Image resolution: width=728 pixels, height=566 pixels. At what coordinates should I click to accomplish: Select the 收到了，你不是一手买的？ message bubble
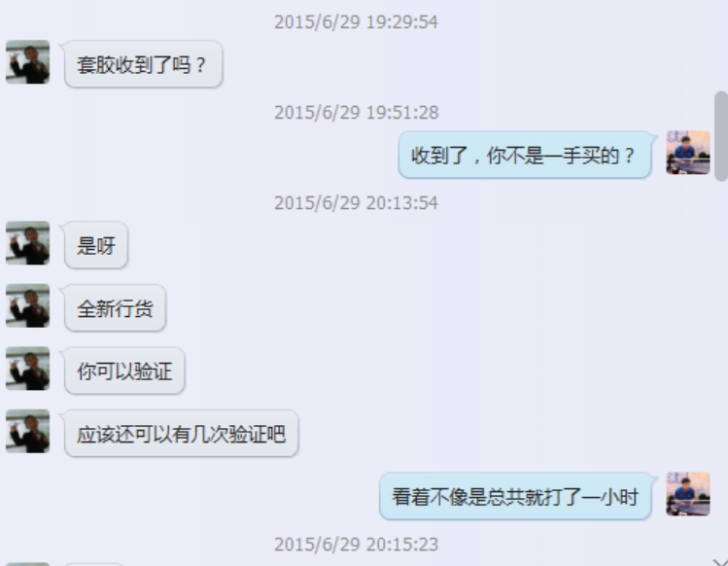click(x=525, y=155)
